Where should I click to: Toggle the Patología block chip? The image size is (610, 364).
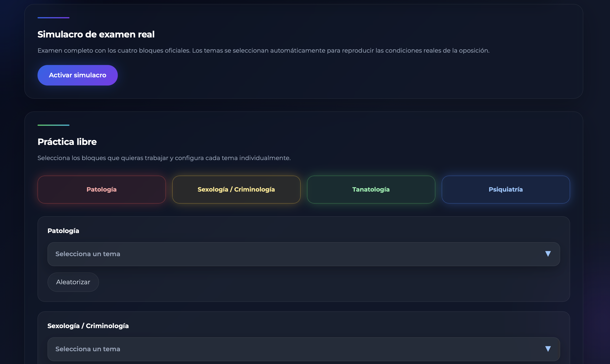[102, 189]
